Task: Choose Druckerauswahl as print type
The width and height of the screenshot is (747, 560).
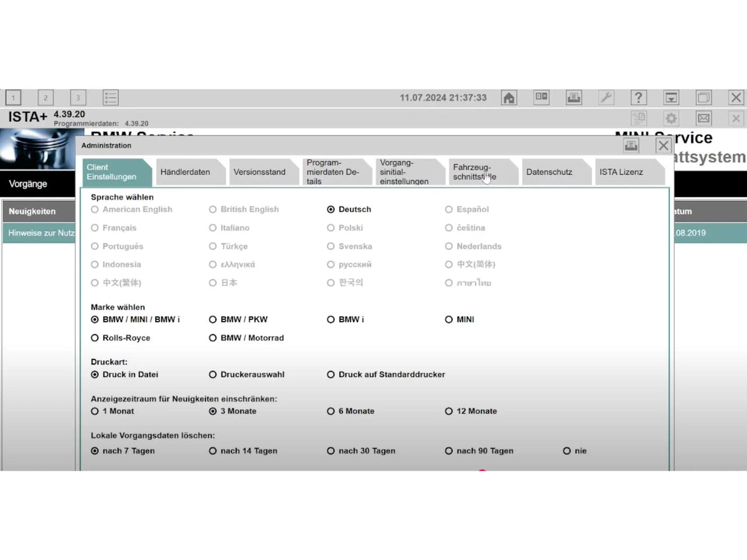Action: click(x=213, y=374)
